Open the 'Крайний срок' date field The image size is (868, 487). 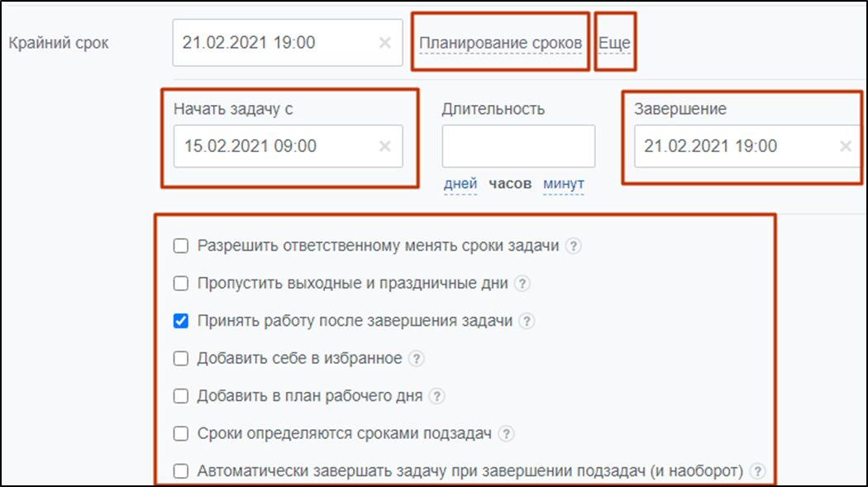(x=273, y=43)
